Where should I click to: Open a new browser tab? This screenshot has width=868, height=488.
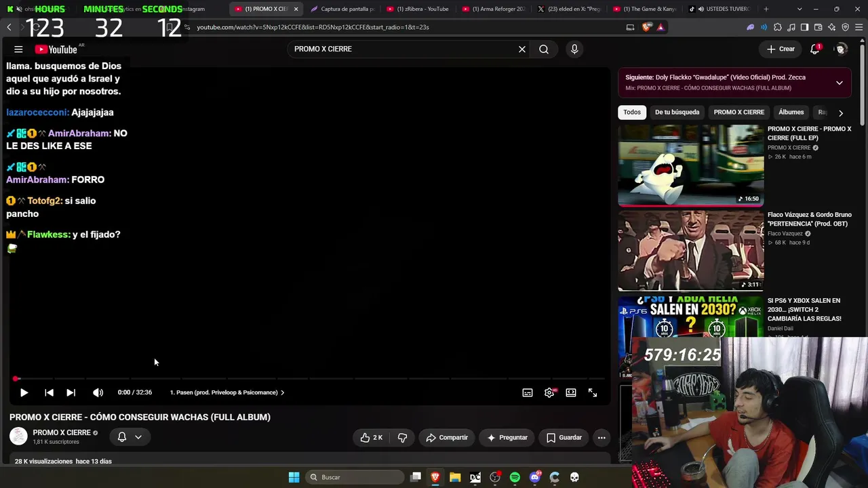(x=766, y=9)
